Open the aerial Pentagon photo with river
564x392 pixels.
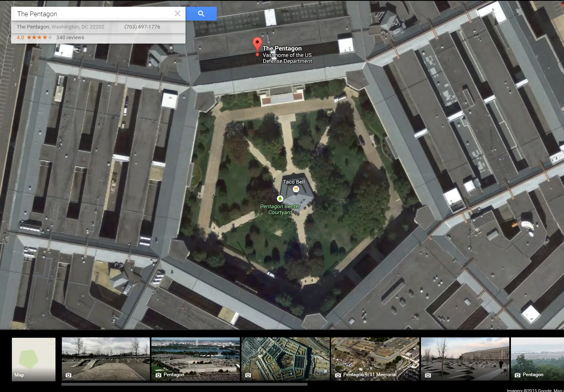point(195,359)
